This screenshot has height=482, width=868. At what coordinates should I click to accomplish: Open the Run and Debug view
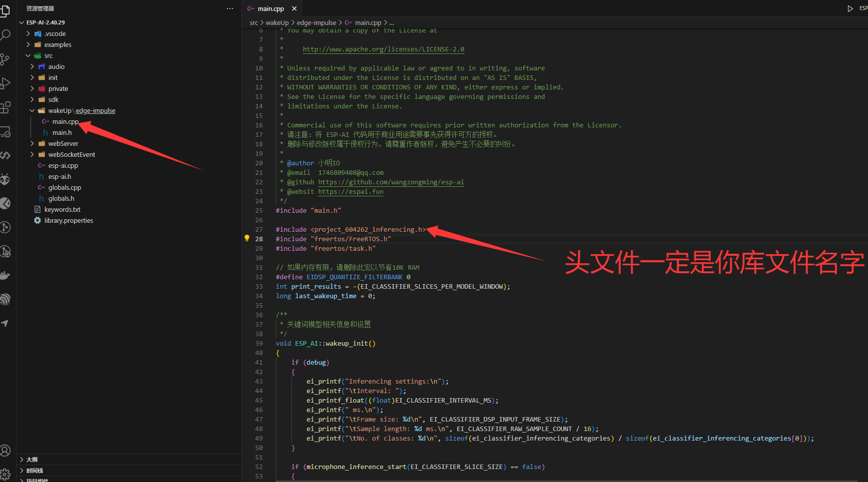tap(5, 83)
